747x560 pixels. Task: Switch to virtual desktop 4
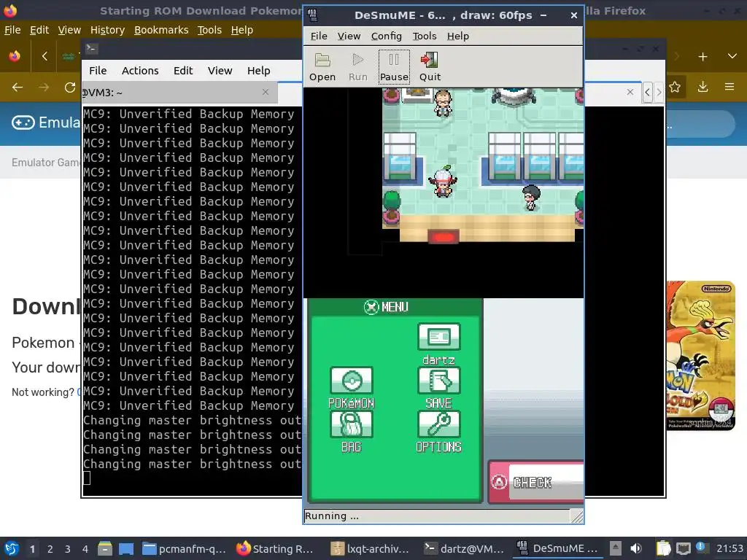(x=85, y=549)
